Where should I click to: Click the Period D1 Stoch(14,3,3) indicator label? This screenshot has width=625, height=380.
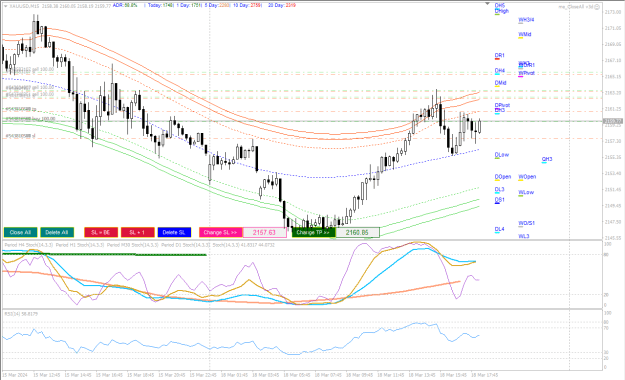tap(186, 245)
